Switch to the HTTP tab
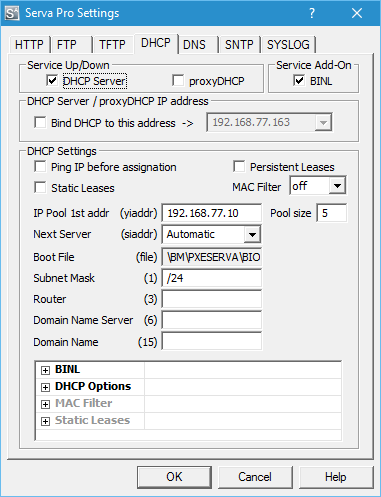381x497 pixels. [29, 44]
